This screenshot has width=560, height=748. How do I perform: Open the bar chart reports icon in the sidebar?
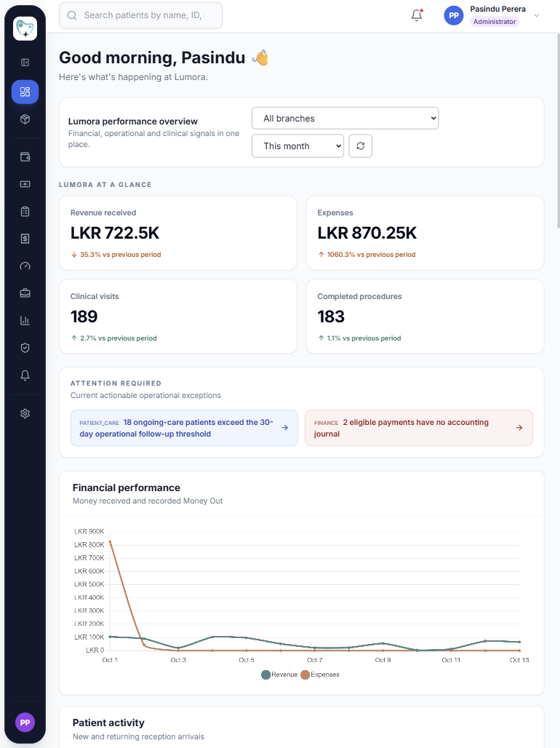[x=25, y=321]
